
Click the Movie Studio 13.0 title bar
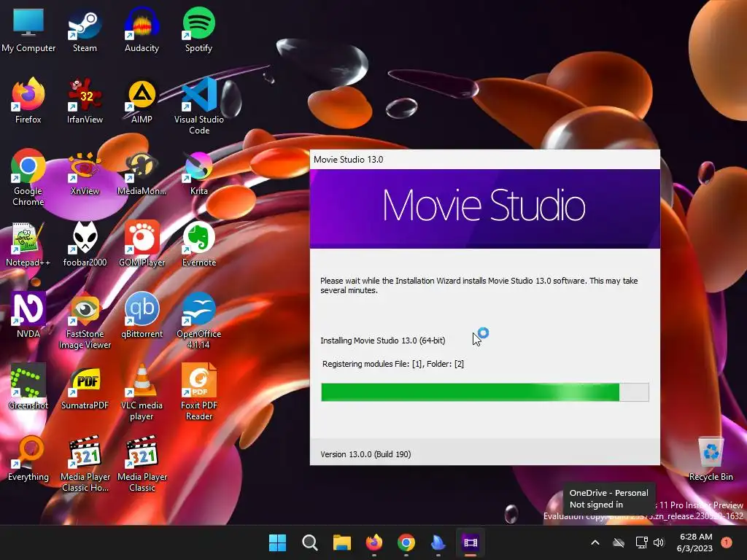tap(484, 160)
